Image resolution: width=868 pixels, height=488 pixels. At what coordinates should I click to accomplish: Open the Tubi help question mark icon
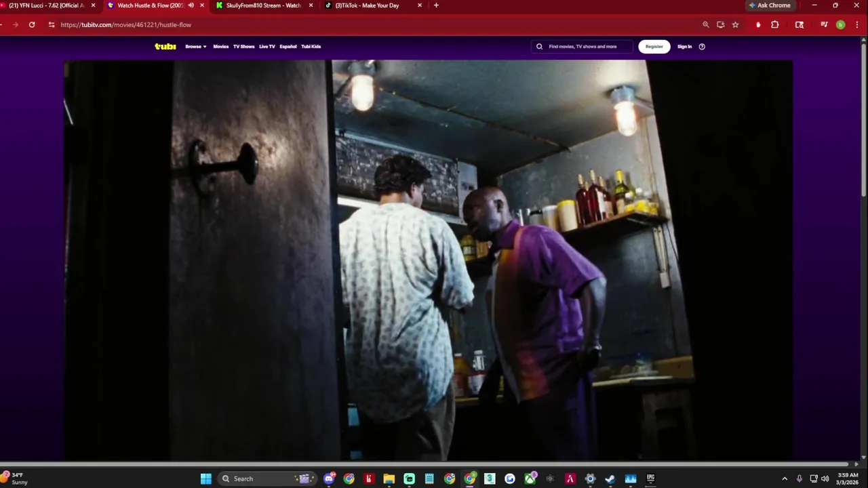click(x=702, y=47)
